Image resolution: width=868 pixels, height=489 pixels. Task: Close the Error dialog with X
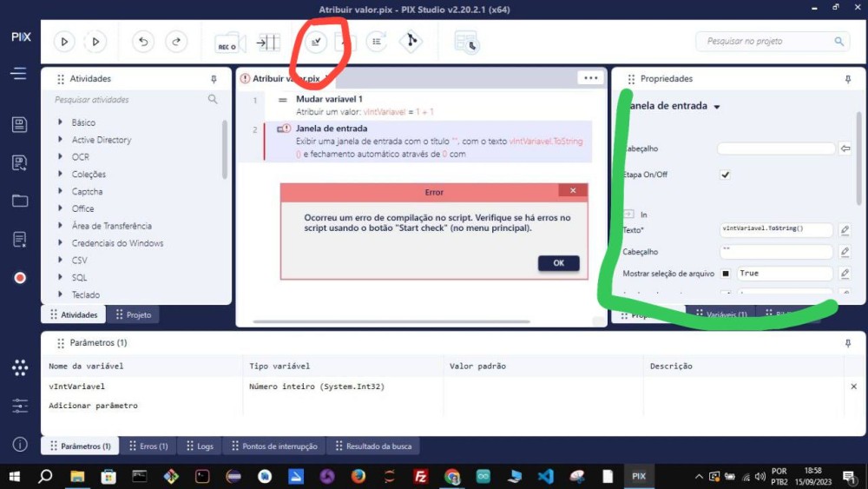click(x=573, y=190)
